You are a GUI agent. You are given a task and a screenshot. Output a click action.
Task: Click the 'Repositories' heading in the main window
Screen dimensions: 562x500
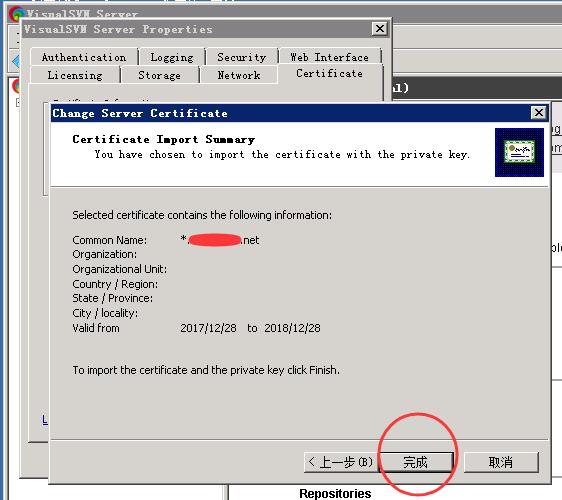pyautogui.click(x=335, y=494)
